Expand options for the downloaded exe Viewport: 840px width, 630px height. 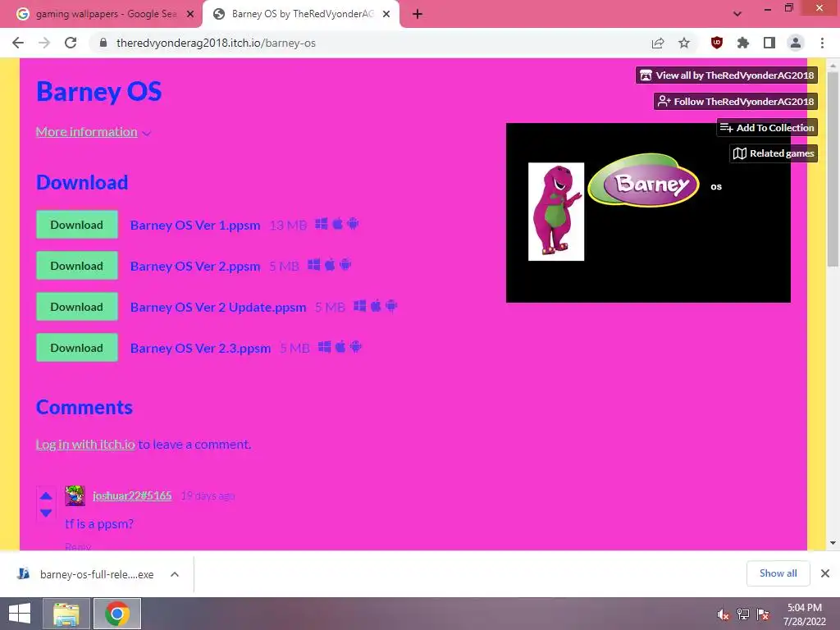175,574
